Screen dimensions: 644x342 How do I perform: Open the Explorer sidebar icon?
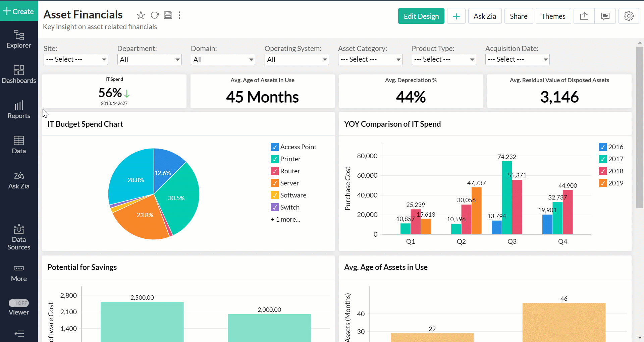tap(19, 39)
